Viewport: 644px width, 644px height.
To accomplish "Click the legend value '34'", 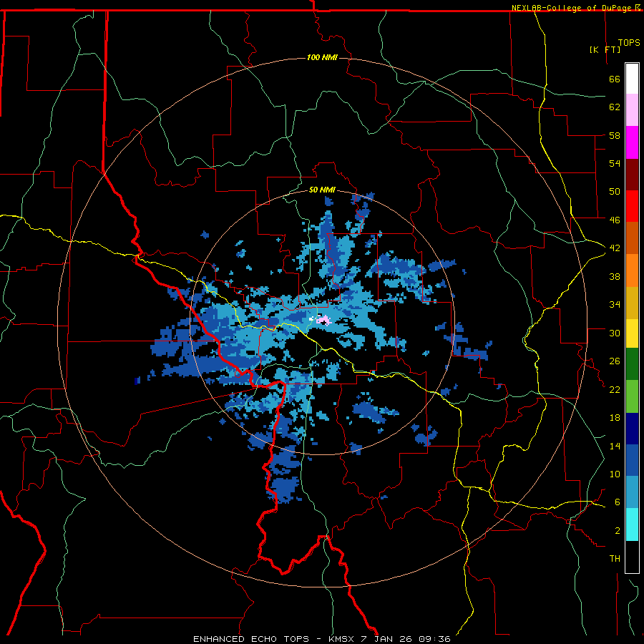I will 615,305.
